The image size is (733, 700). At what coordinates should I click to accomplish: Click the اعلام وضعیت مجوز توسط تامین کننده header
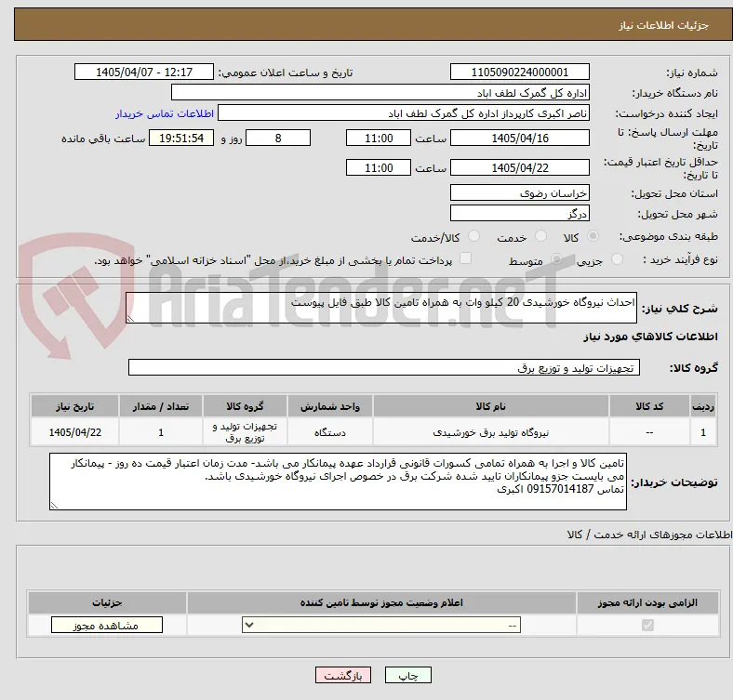[381, 602]
